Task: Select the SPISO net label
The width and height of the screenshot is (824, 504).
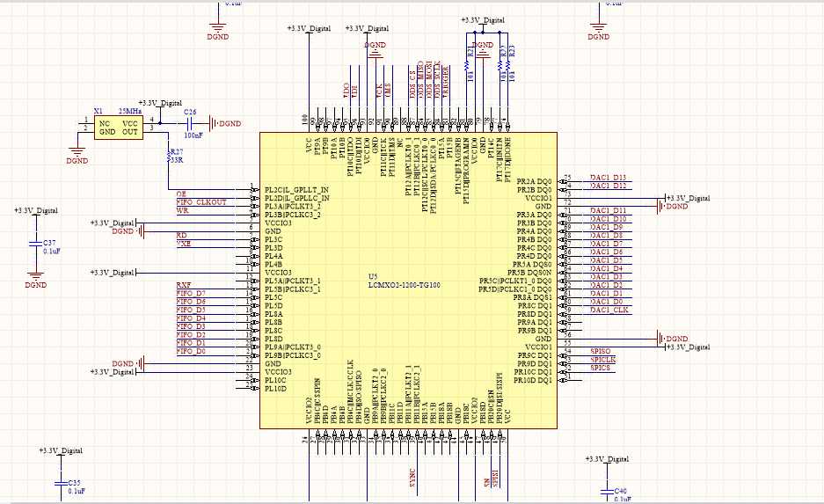Action: [x=601, y=351]
